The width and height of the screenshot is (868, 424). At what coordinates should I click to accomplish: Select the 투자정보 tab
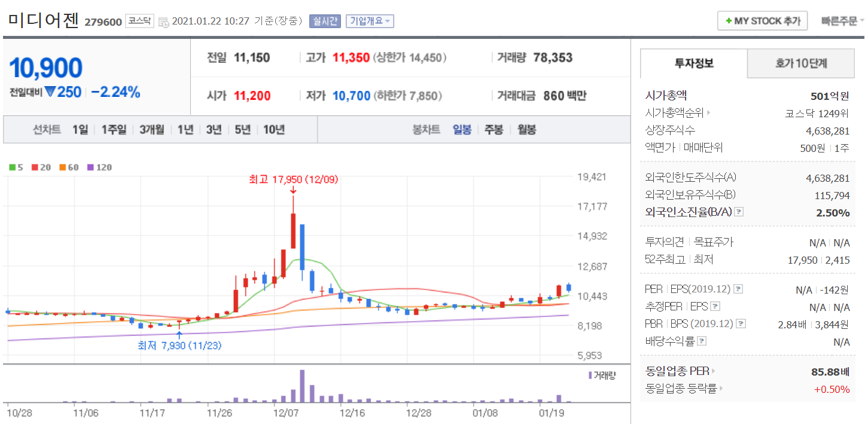[x=694, y=63]
